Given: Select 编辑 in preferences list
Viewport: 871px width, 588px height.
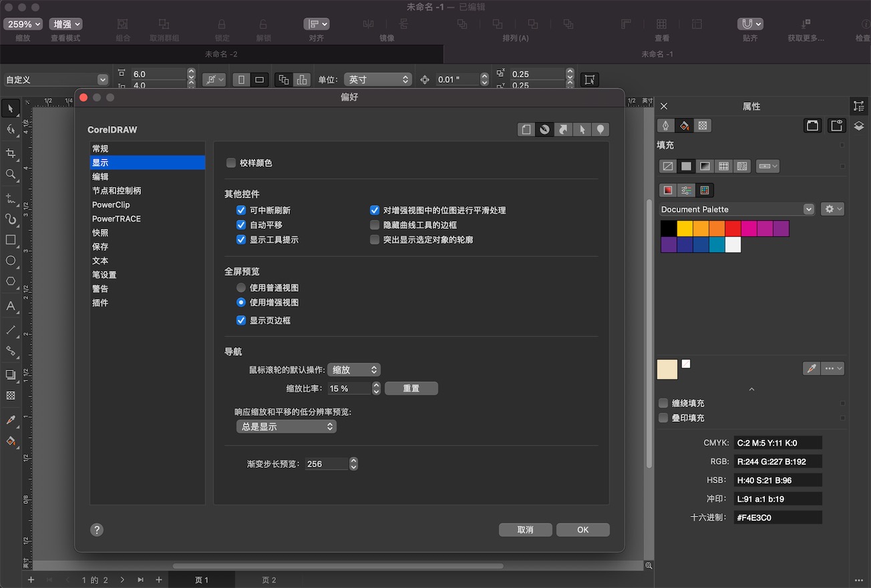Looking at the screenshot, I should (x=148, y=177).
